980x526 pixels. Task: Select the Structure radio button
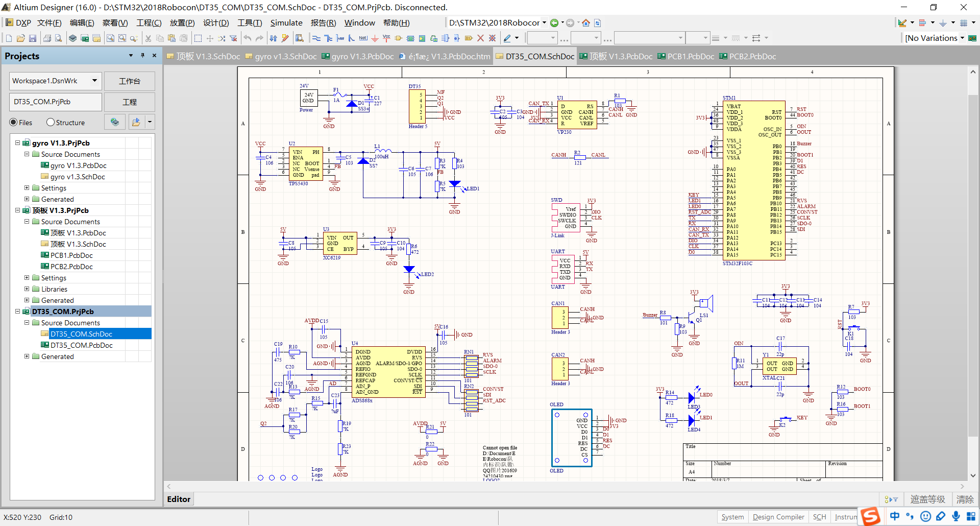pyautogui.click(x=51, y=123)
